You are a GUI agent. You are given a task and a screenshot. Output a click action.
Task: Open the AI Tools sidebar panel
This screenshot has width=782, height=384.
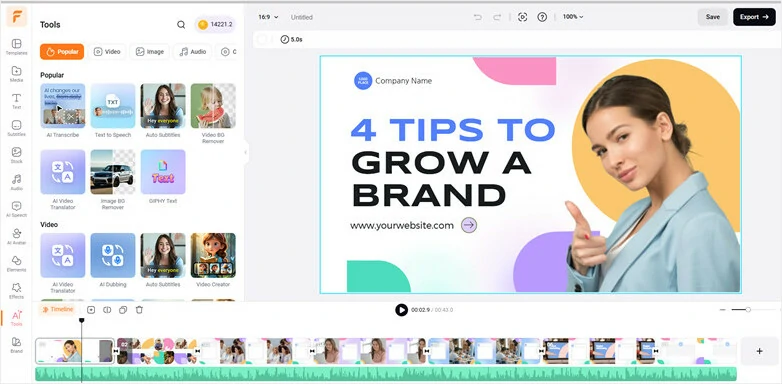point(16,318)
